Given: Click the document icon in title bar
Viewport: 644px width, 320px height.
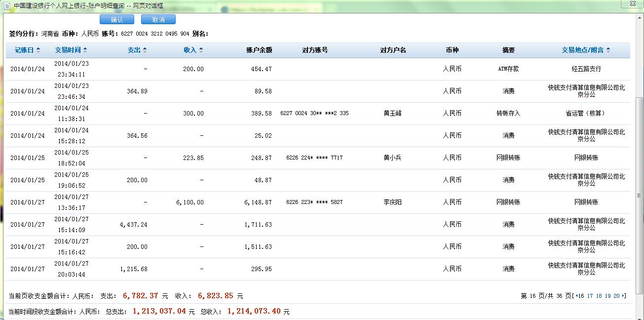Looking at the screenshot, I should (x=6, y=5).
